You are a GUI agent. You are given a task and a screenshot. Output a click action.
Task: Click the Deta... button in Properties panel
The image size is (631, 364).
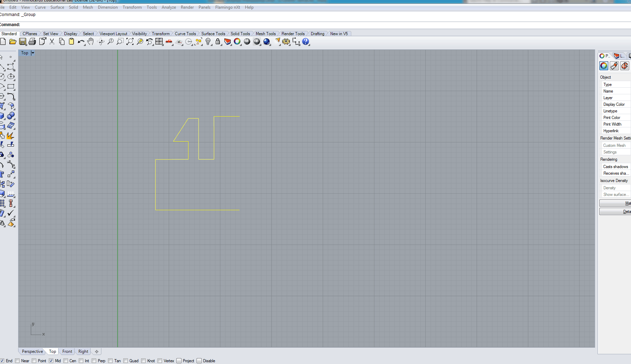tap(615, 212)
